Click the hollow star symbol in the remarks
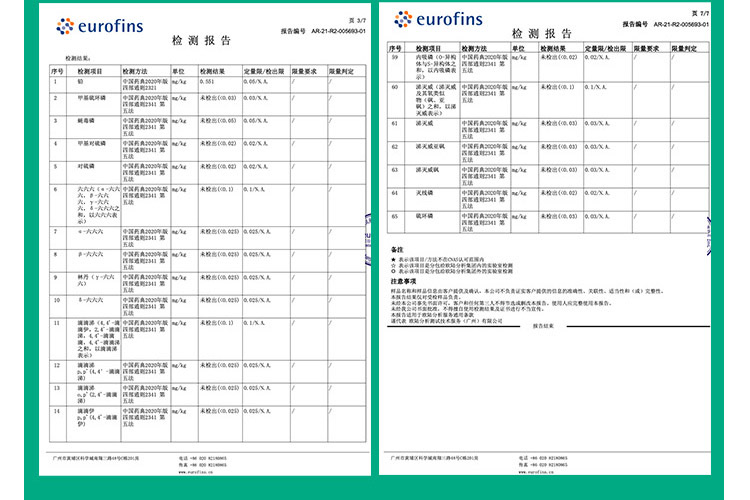Screen dimensions: 750x500 click(393, 263)
